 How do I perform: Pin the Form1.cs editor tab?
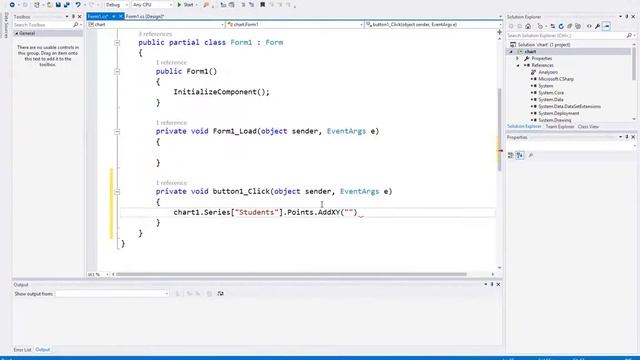[x=114, y=16]
